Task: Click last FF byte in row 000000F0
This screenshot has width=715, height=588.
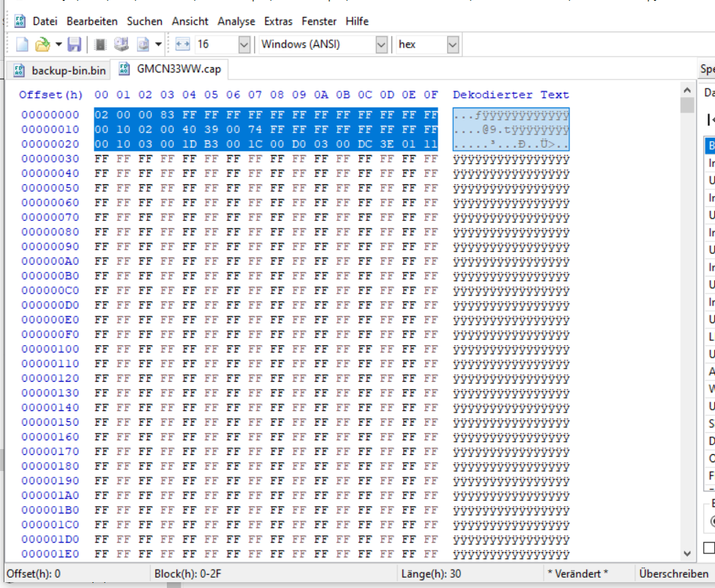Action: [x=430, y=334]
